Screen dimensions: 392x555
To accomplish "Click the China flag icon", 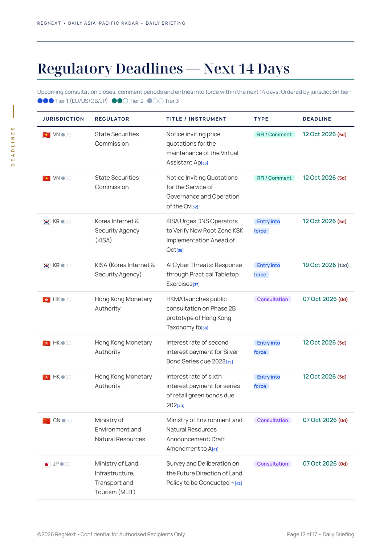I will tap(46, 421).
